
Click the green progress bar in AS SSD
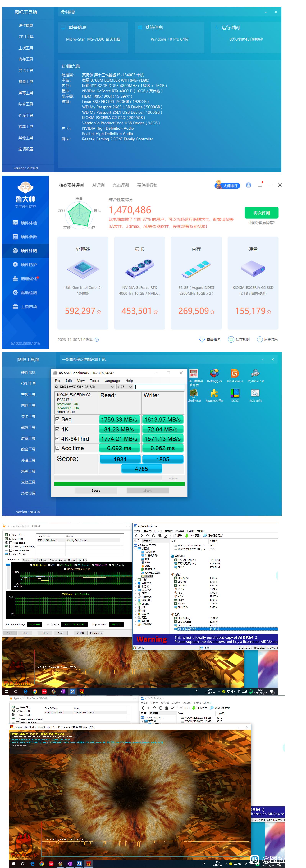119,484
